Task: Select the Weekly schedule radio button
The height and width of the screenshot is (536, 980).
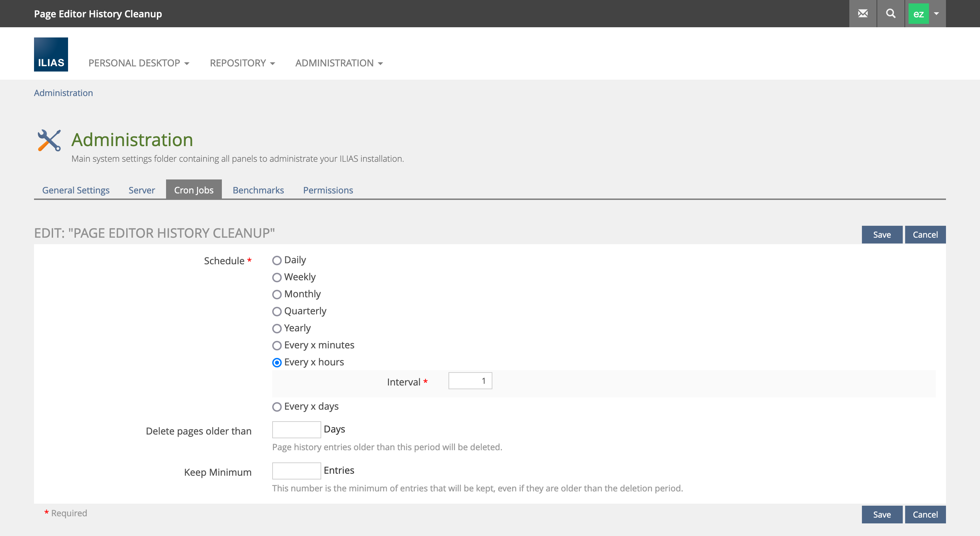Action: click(277, 278)
